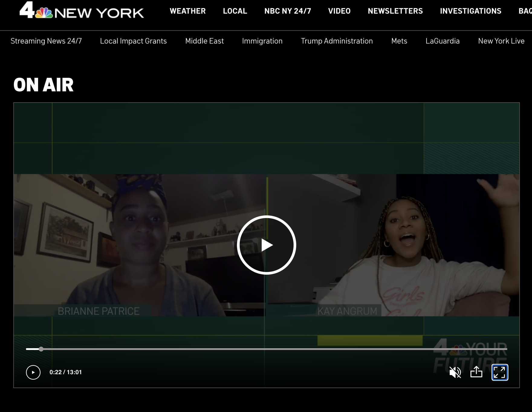Open the Mets section
Viewport: 532px width, 412px height.
pos(399,41)
